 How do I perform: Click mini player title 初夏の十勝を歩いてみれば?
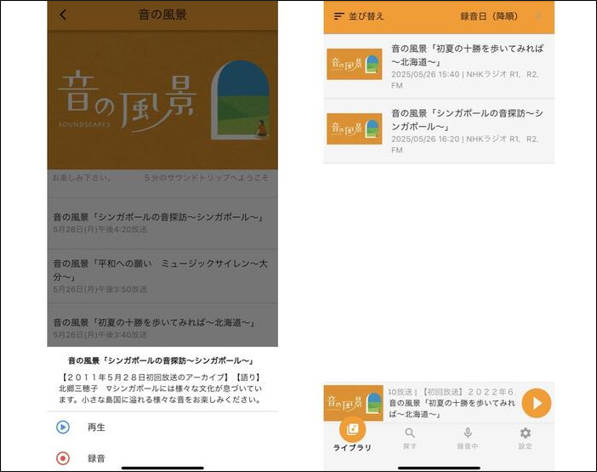(x=452, y=408)
